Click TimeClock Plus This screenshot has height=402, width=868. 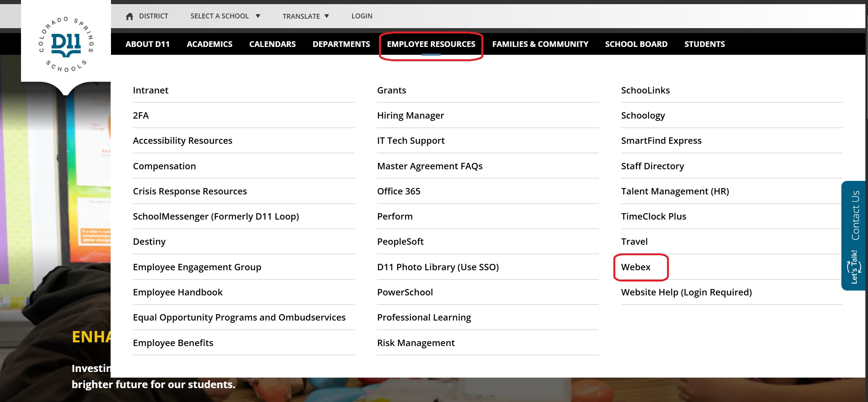pyautogui.click(x=654, y=216)
